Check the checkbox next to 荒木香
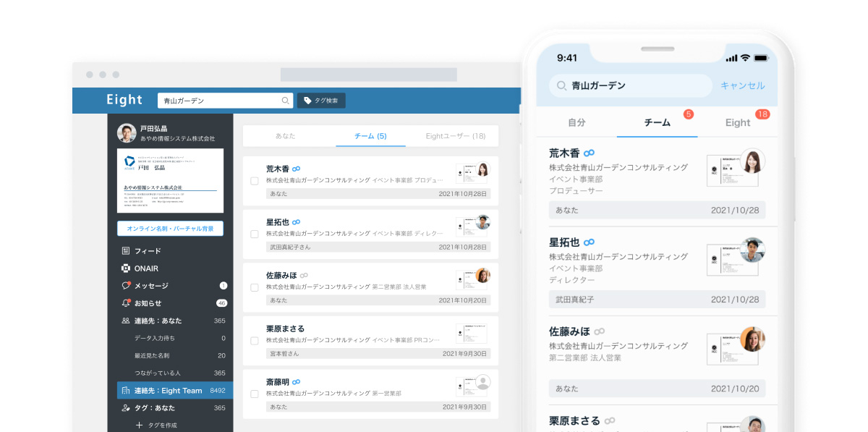868x432 pixels. [x=254, y=180]
